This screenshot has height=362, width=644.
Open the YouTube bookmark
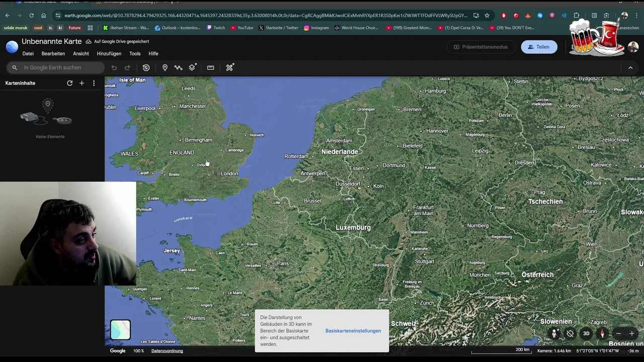tap(242, 28)
